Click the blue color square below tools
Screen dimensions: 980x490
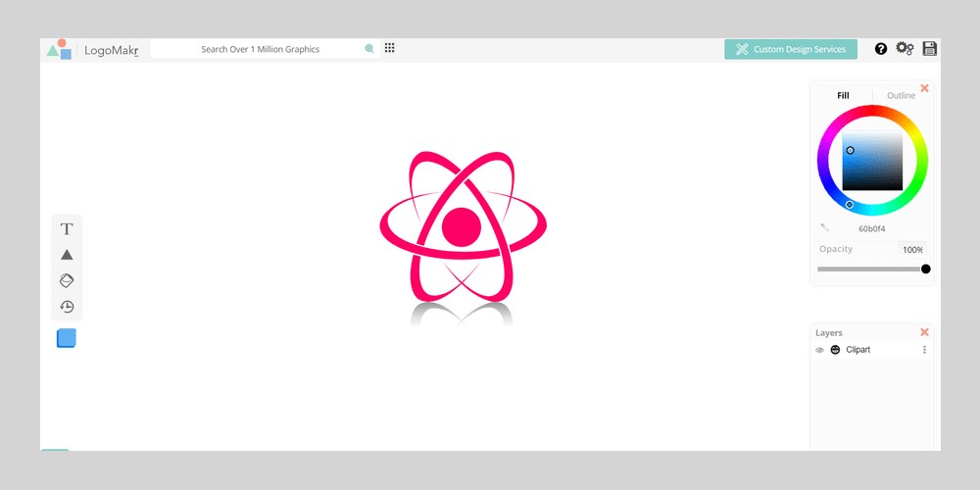coord(67,338)
